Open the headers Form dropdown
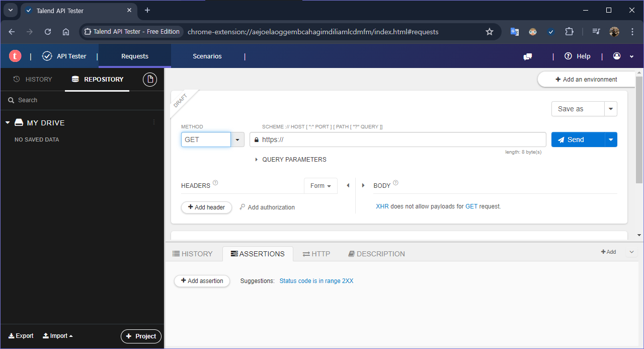 [320, 186]
